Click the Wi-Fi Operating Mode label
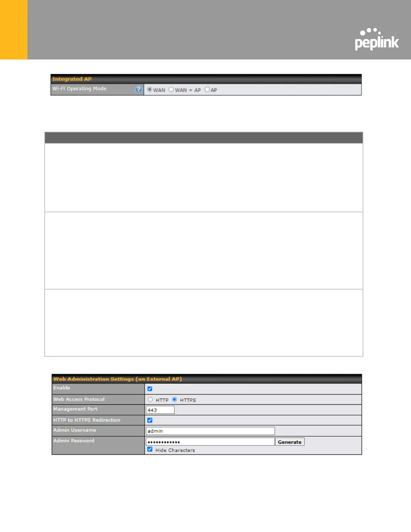The height and width of the screenshot is (532, 411). (80, 89)
